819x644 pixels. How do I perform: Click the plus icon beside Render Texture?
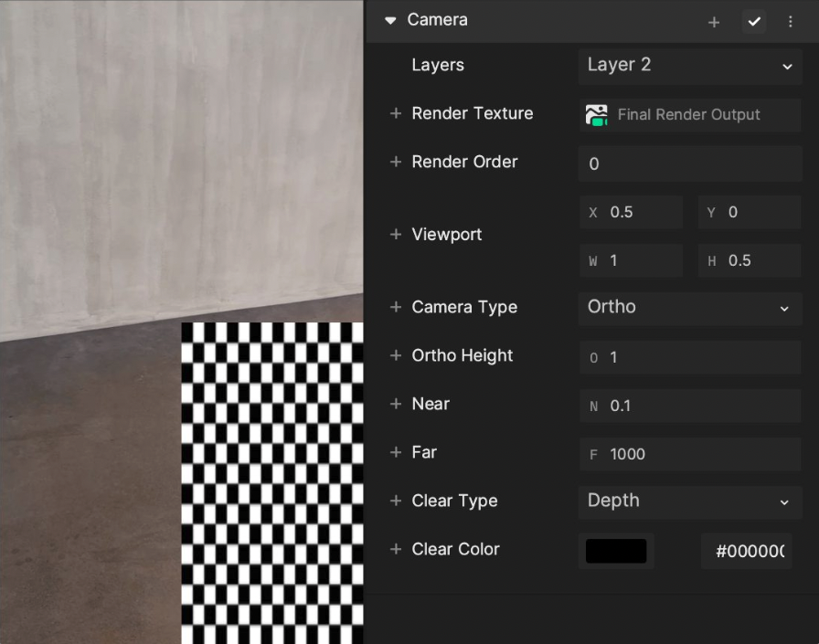(x=395, y=113)
